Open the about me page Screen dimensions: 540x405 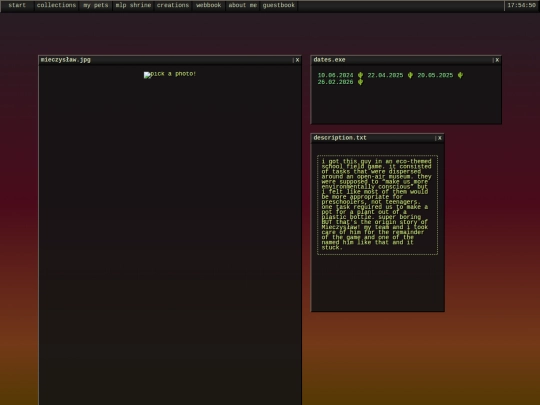(243, 6)
